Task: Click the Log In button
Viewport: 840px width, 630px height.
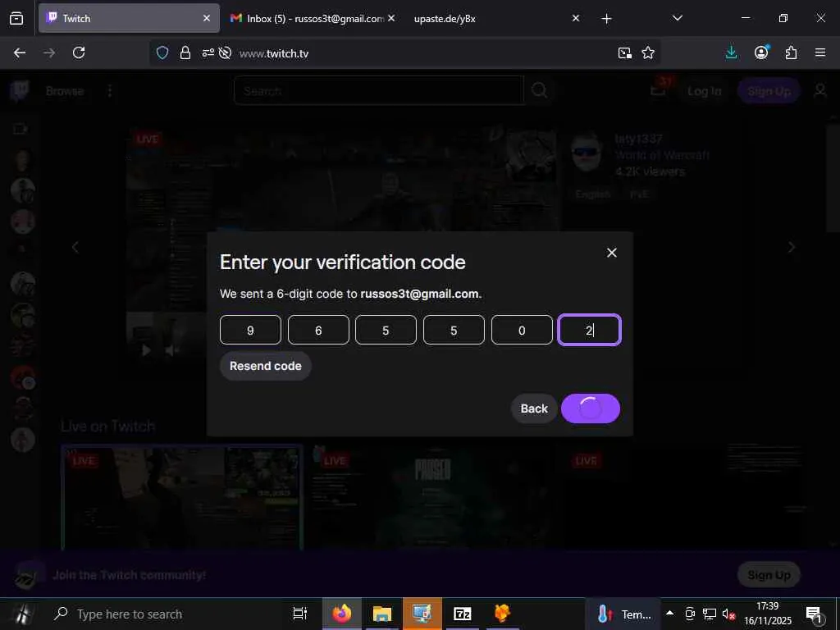Action: pos(705,91)
